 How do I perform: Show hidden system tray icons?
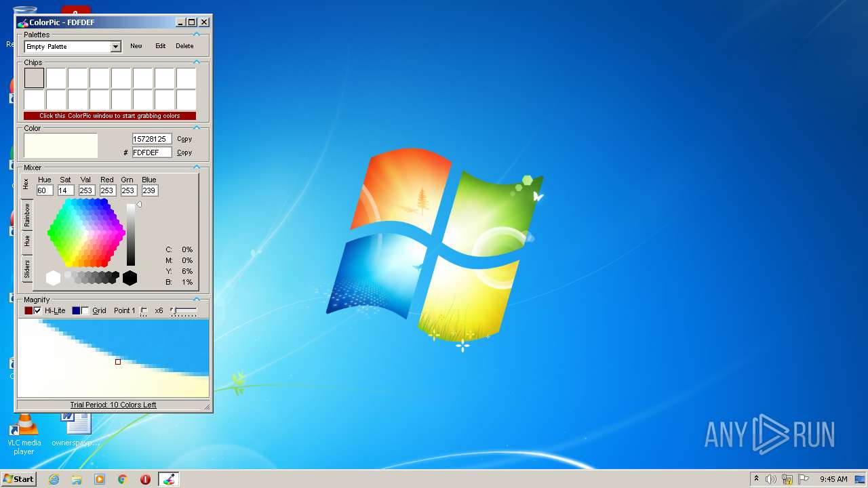coord(756,479)
